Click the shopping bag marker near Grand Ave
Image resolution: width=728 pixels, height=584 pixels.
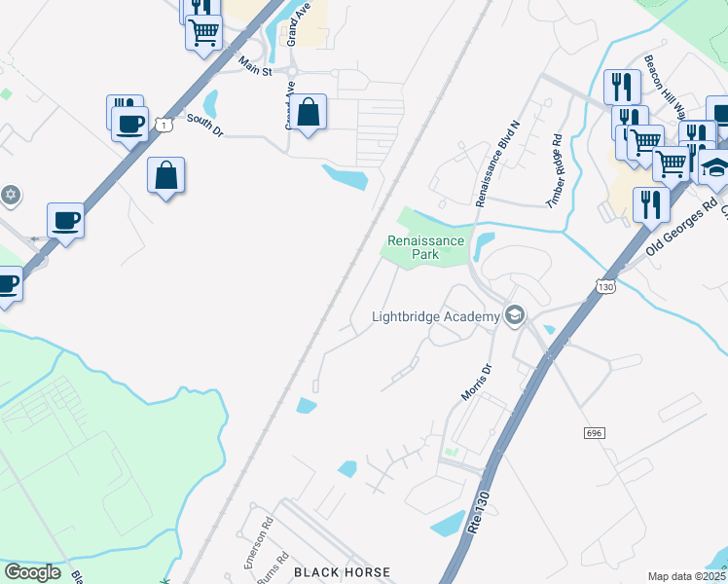(x=308, y=113)
